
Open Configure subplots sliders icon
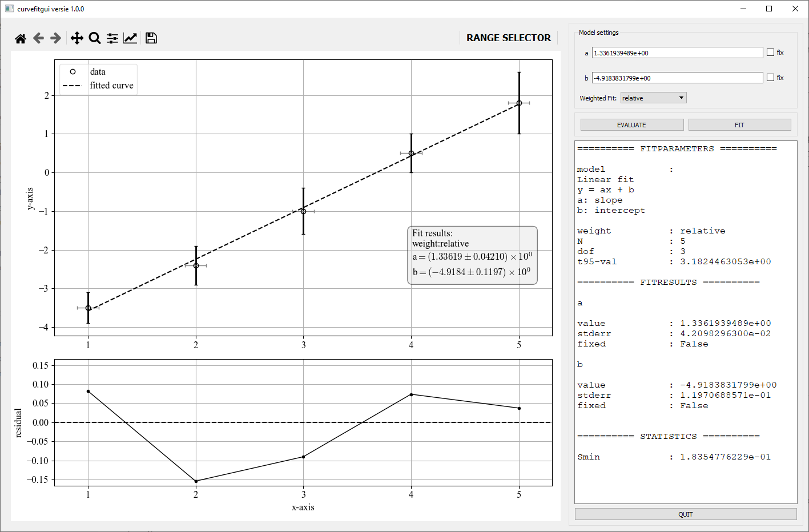(x=112, y=38)
